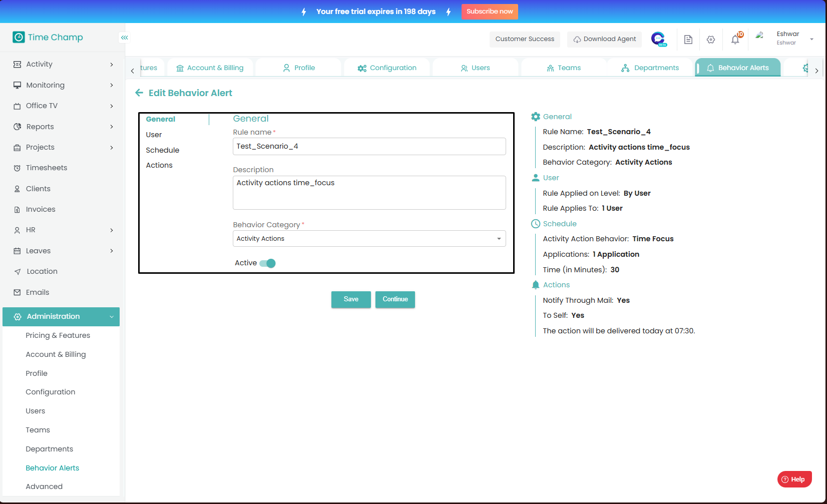This screenshot has height=504, width=827.
Task: Expand the Activity sidebar menu
Action: (63, 64)
